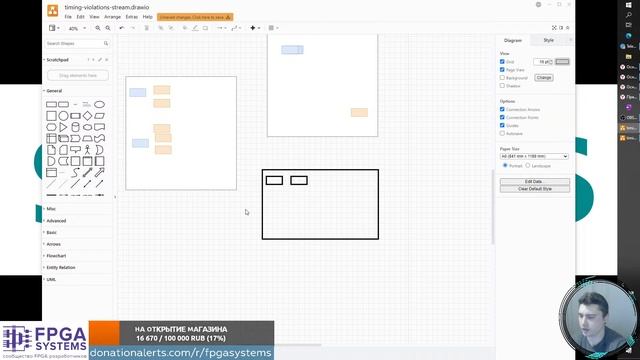Screen dimensions: 640x360
Task: Open the view panels dropdown in toolbar
Action: [54, 28]
